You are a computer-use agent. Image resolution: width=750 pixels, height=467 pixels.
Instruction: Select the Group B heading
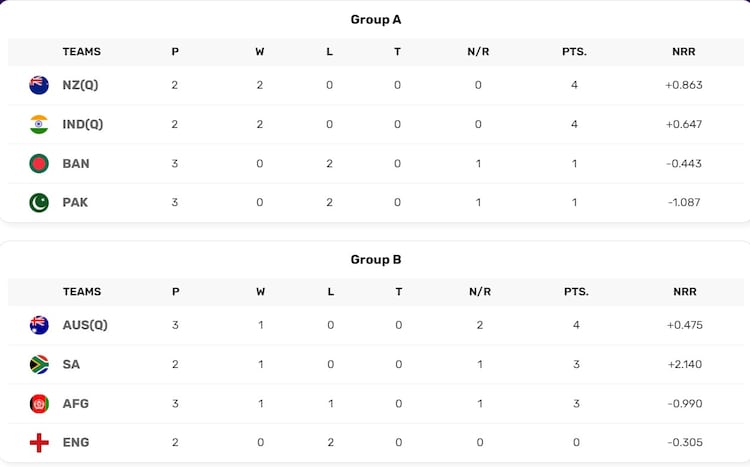(376, 259)
